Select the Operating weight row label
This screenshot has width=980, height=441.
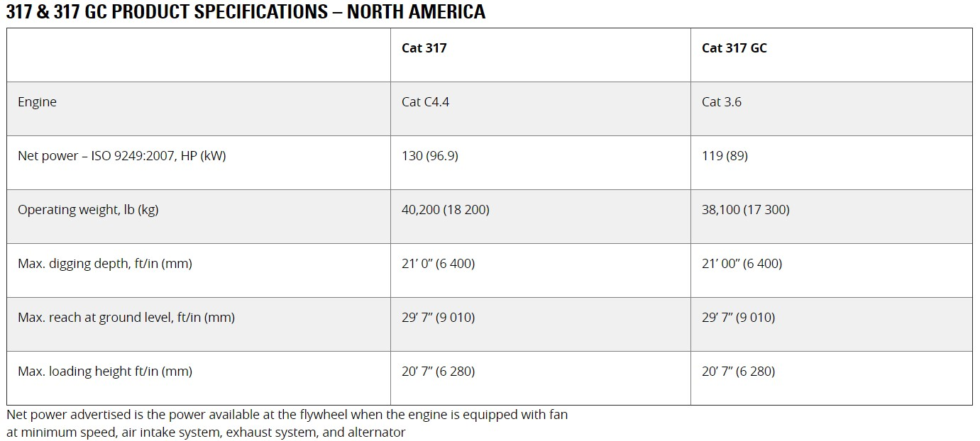[88, 210]
